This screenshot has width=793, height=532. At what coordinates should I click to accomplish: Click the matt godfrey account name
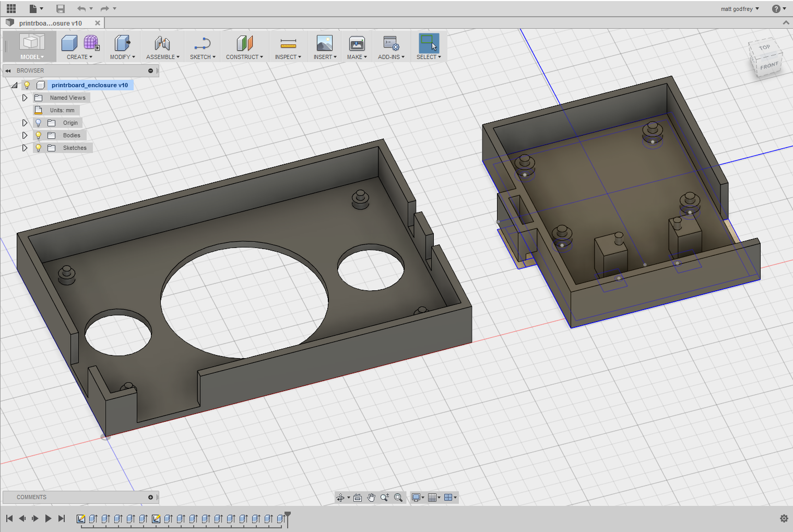[x=737, y=8]
